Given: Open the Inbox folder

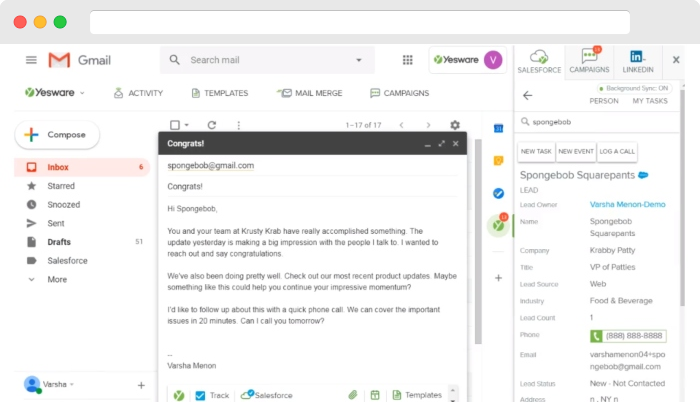Looking at the screenshot, I should [82, 167].
